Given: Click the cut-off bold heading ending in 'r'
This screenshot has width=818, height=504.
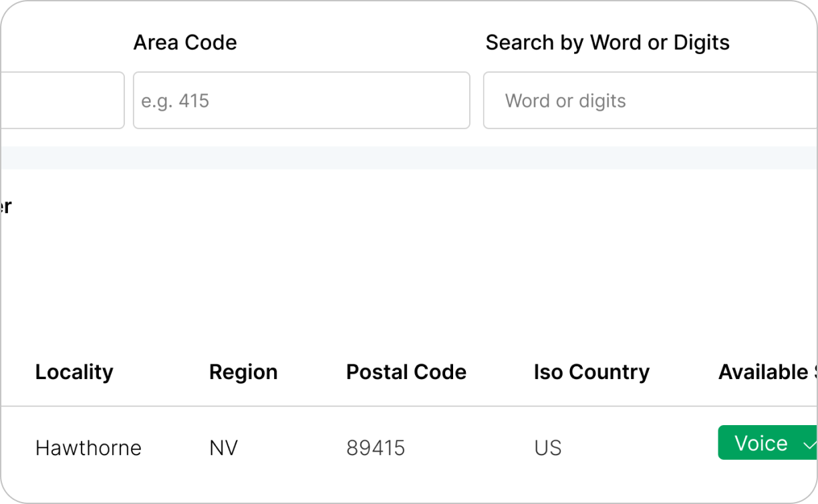Looking at the screenshot, I should (x=5, y=207).
